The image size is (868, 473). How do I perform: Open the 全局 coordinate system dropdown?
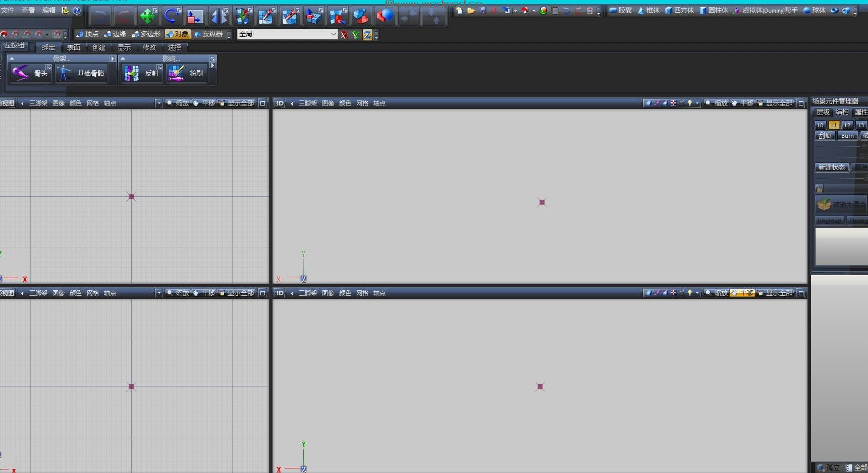[287, 34]
